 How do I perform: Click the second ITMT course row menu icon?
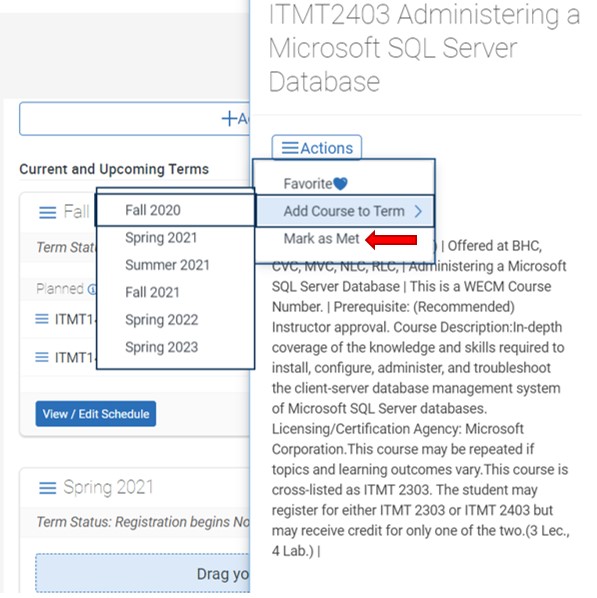click(42, 357)
